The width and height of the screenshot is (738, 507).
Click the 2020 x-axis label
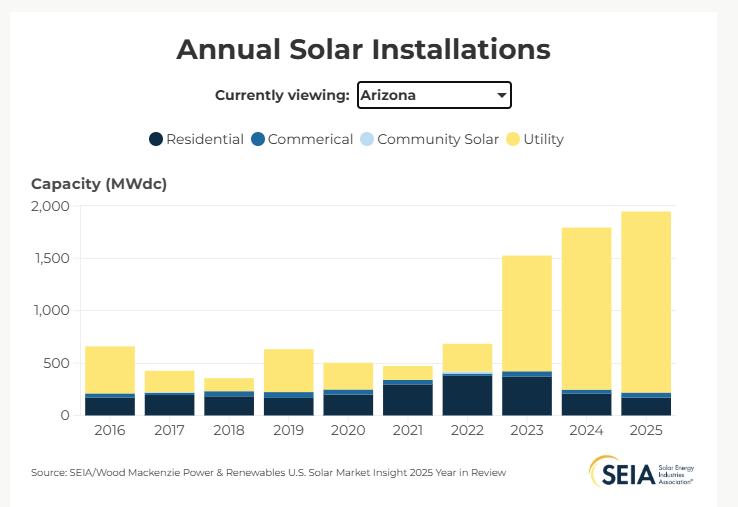point(348,430)
